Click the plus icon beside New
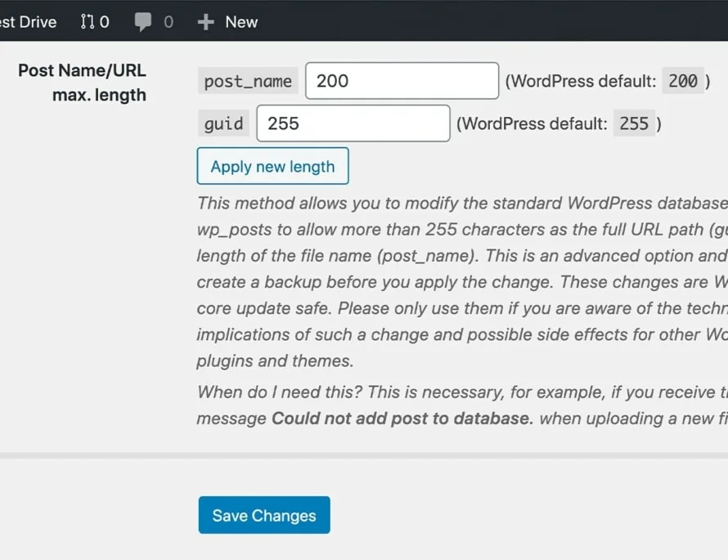Image resolution: width=728 pixels, height=560 pixels. [205, 22]
